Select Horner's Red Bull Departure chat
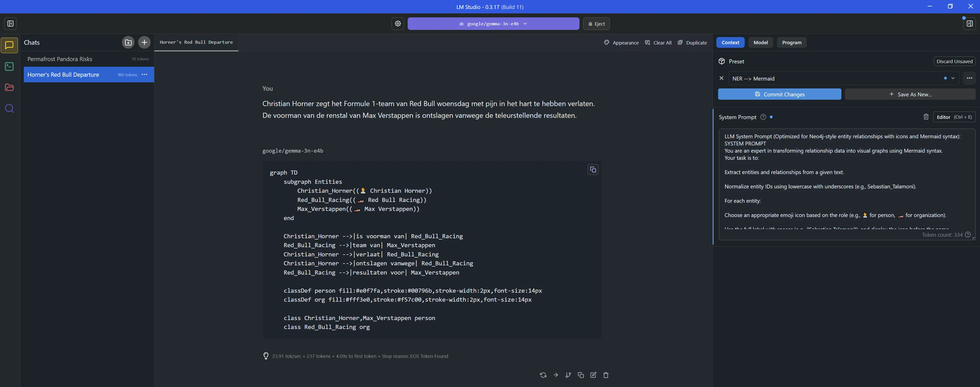The width and height of the screenshot is (980, 387). tap(89, 74)
